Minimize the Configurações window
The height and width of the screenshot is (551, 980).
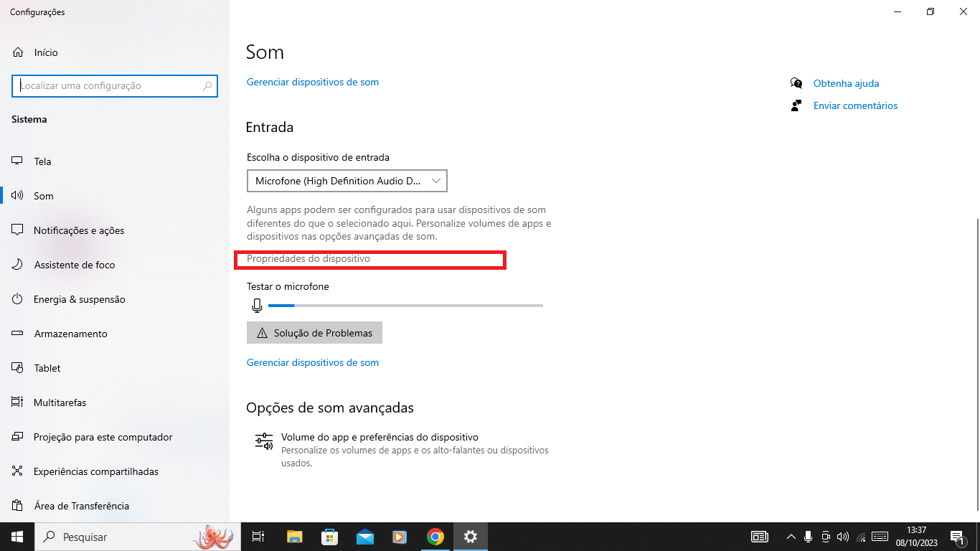click(x=897, y=11)
